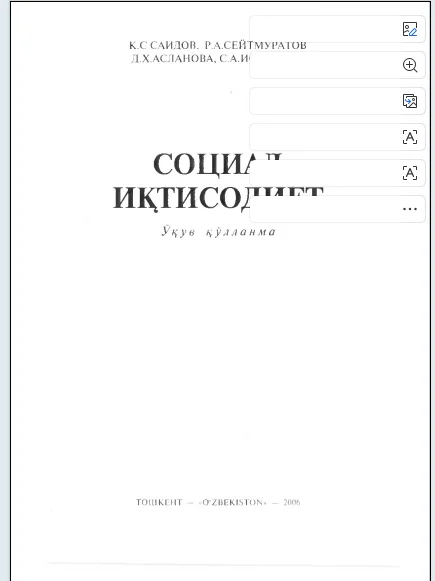Click the zoom in magnifier icon
The height and width of the screenshot is (581, 435).
click(x=409, y=65)
